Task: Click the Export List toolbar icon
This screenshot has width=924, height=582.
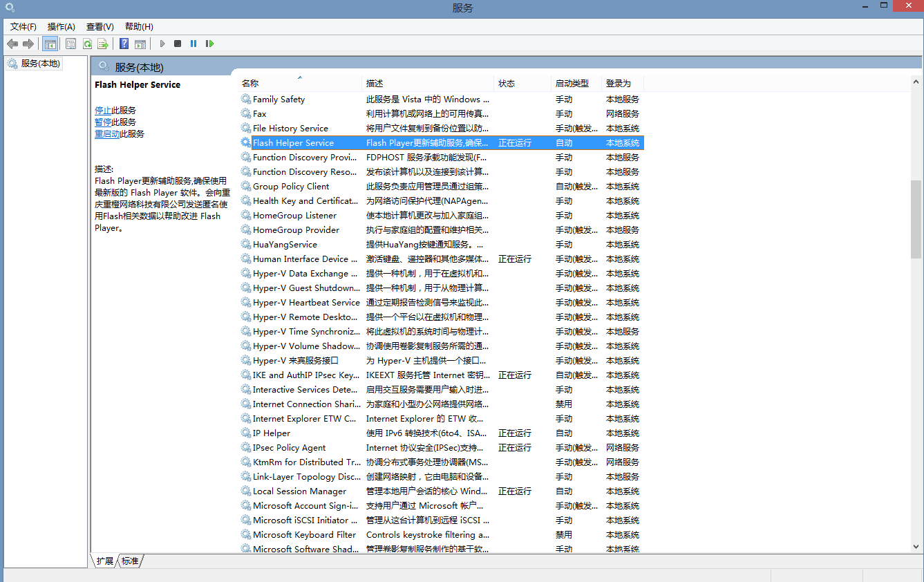Action: tap(103, 44)
